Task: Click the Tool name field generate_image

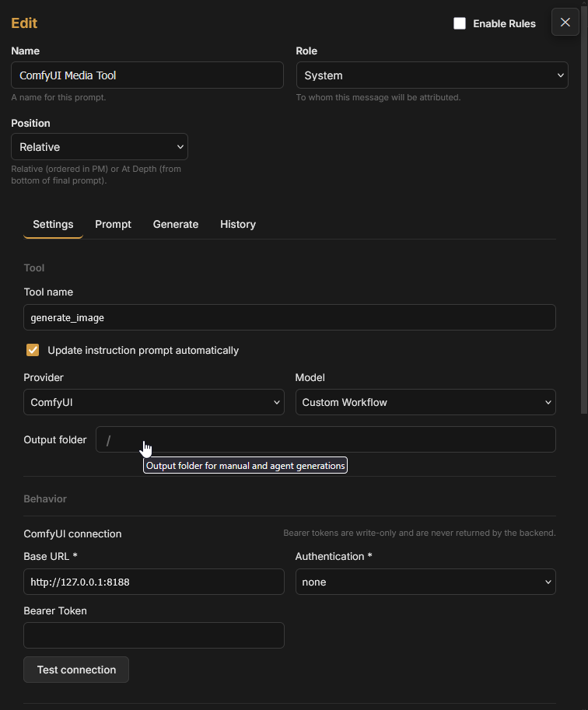Action: [x=289, y=317]
